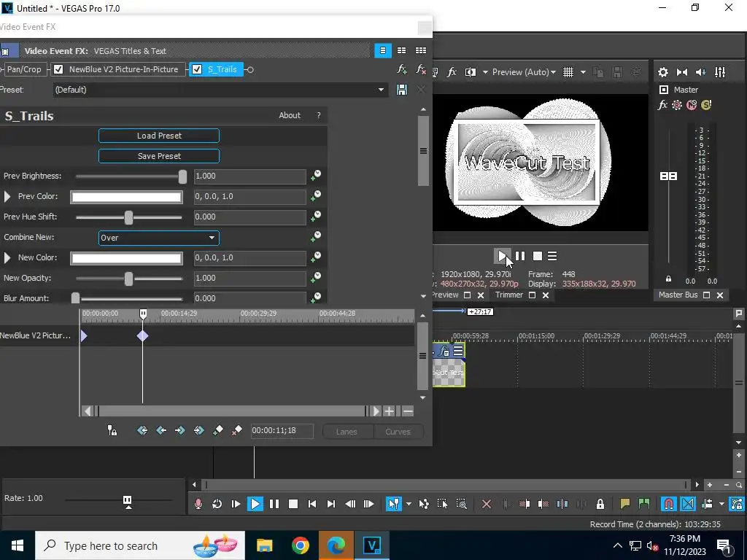This screenshot has width=747, height=560.
Task: Click the Save Preset button
Action: (158, 156)
